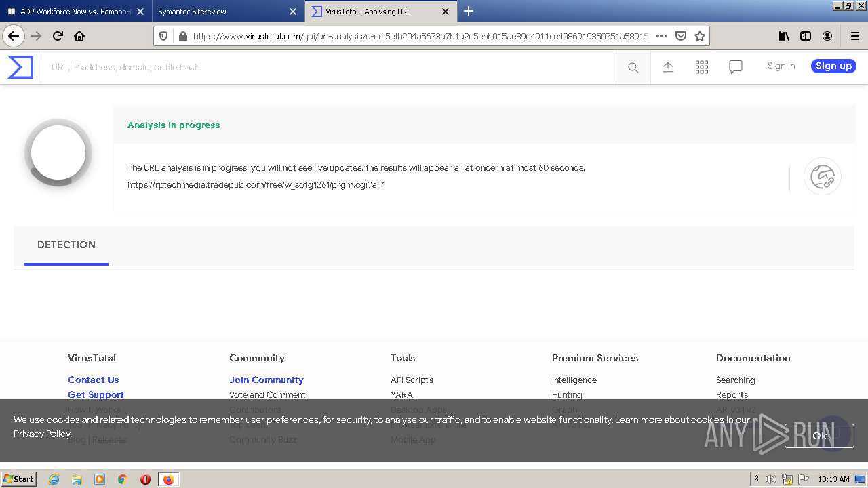The height and width of the screenshot is (488, 868).
Task: Open the Searching documentation link
Action: click(x=736, y=380)
